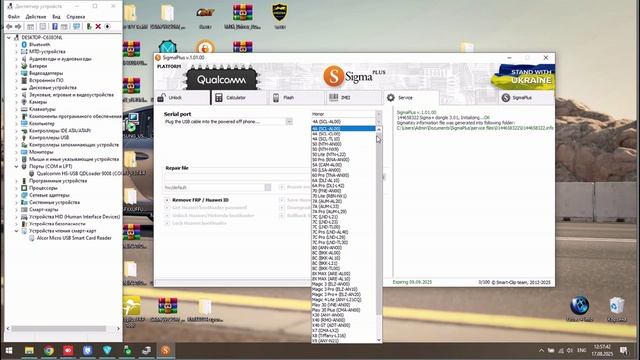The image size is (640, 360).
Task: Open the Unlock tab lock icon in SigmaPlus
Action: pos(162,98)
